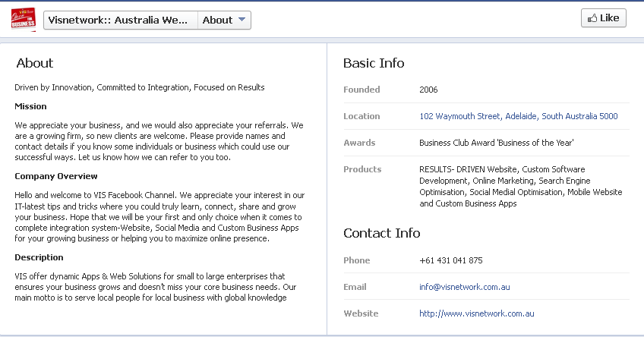Click the About heading
The height and width of the screenshot is (337, 644).
click(x=34, y=63)
